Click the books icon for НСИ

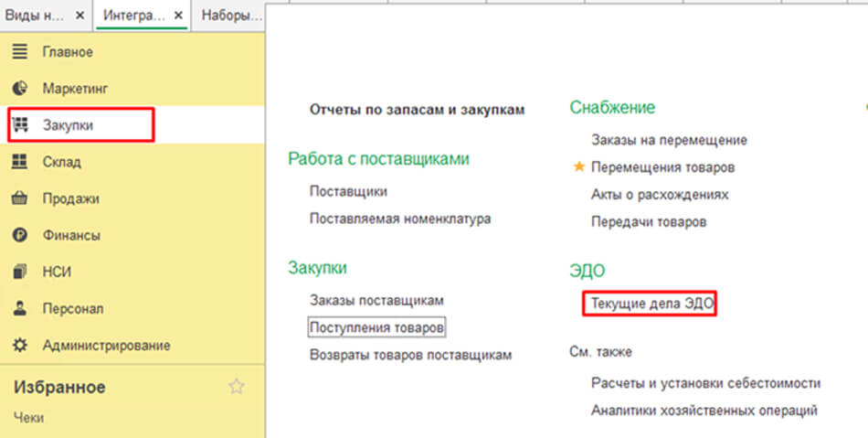coord(19,272)
